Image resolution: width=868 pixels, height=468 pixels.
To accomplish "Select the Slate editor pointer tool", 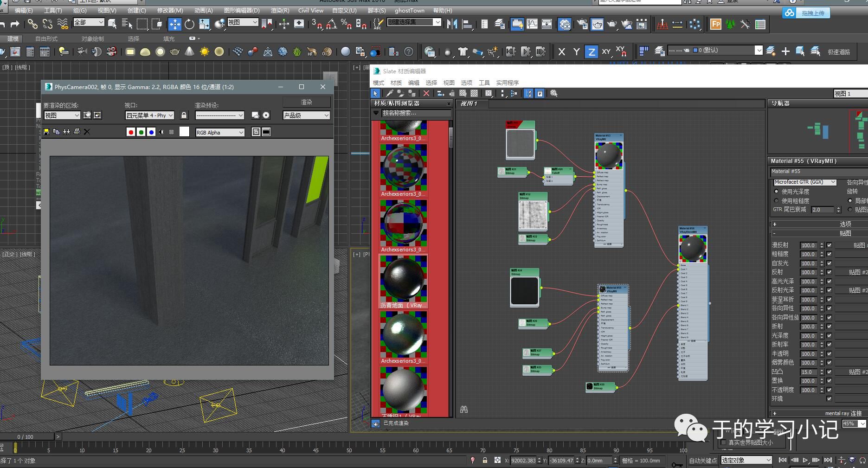I will click(375, 93).
